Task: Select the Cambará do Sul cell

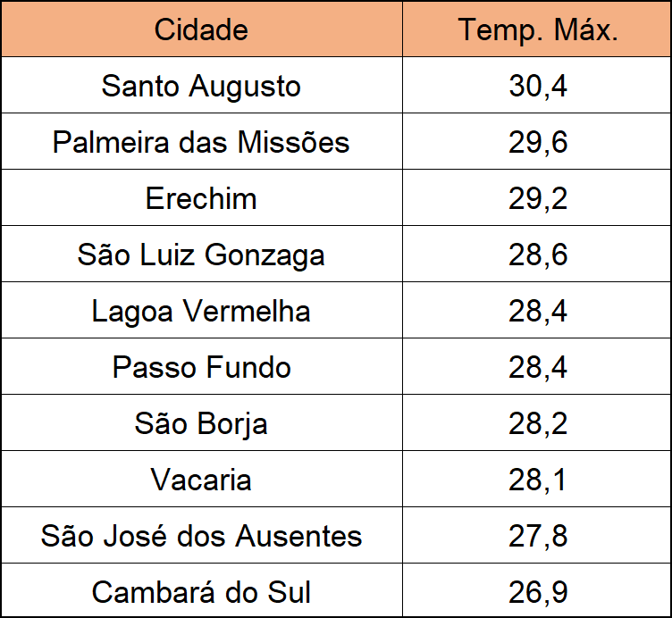Action: click(201, 591)
